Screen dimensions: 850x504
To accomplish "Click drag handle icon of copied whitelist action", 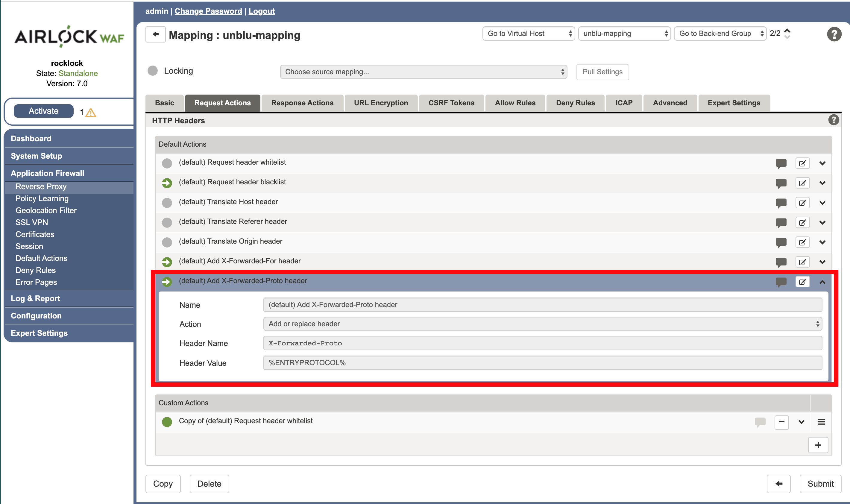I will point(821,422).
